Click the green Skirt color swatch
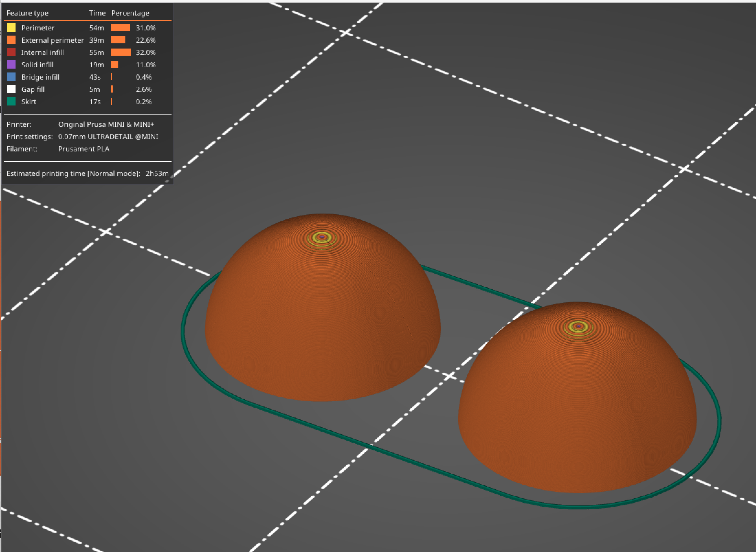756x552 pixels. coord(11,101)
